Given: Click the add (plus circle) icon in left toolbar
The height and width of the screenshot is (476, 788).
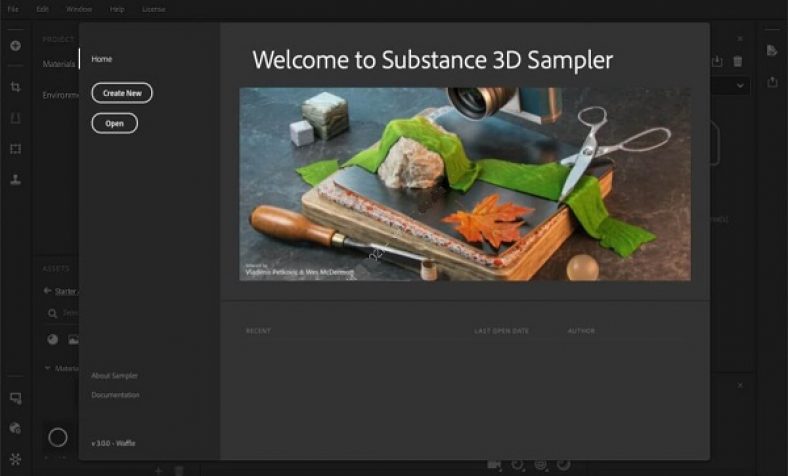Looking at the screenshot, I should coord(16,46).
